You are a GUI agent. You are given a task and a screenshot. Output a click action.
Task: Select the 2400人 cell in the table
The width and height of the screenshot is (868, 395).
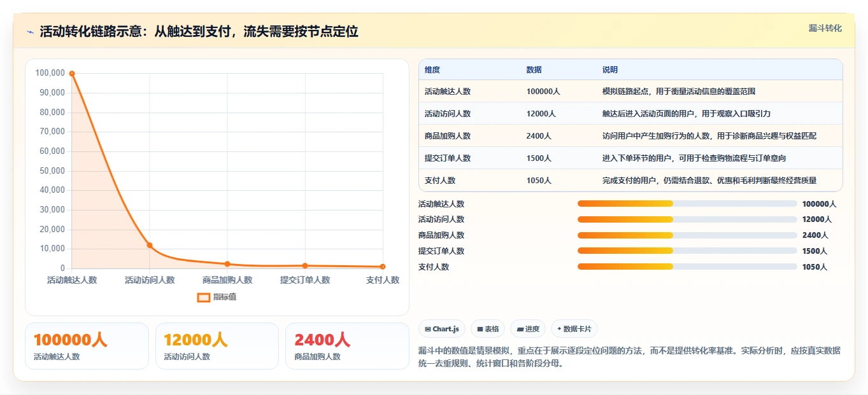coord(539,136)
